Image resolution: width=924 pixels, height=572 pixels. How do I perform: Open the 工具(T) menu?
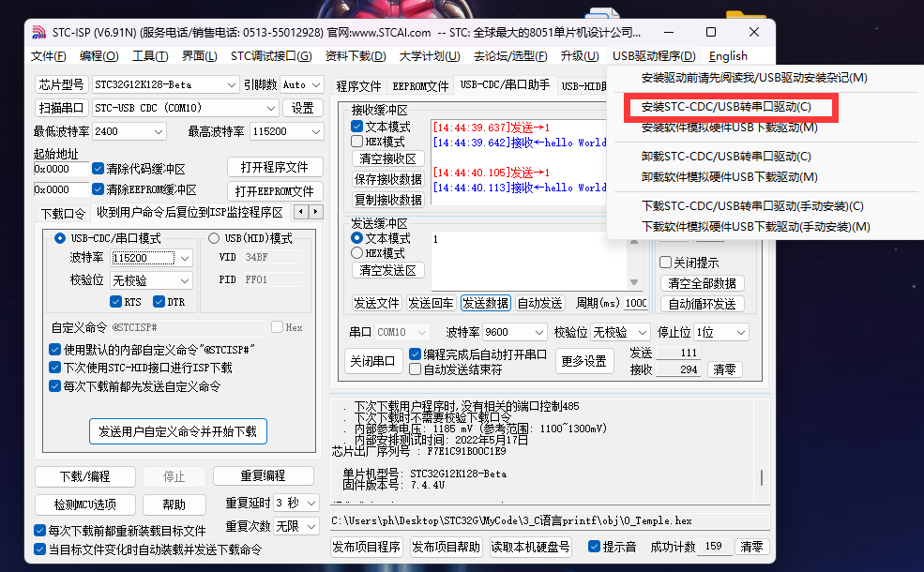(x=150, y=56)
